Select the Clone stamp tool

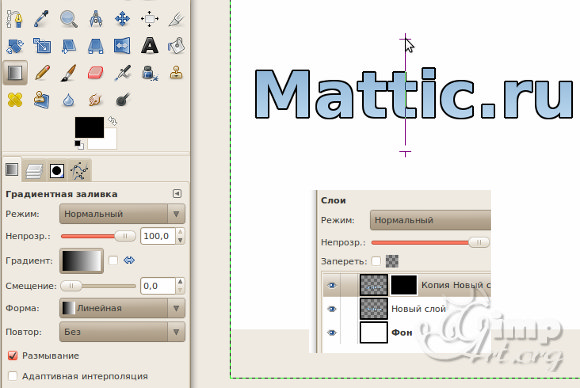(176, 73)
